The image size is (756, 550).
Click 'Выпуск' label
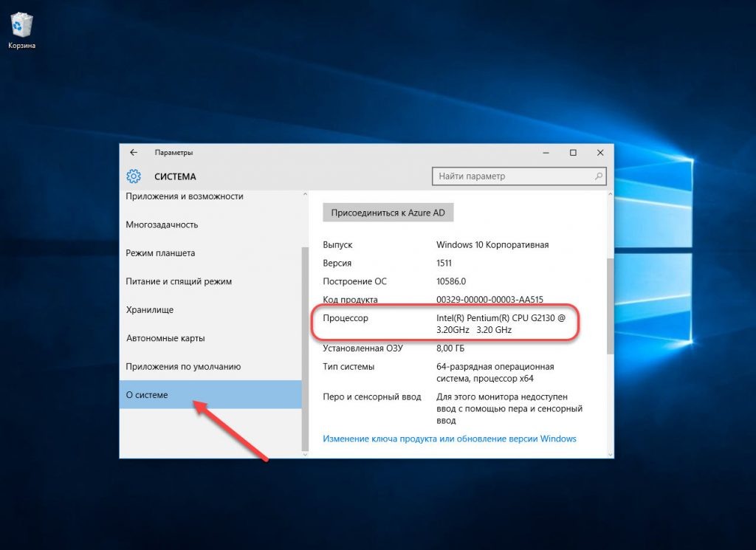(x=337, y=245)
